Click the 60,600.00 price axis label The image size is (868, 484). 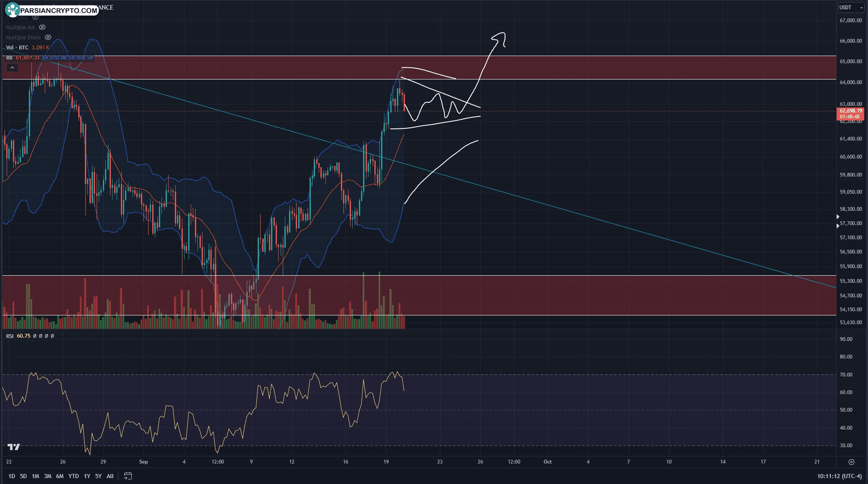(x=851, y=156)
